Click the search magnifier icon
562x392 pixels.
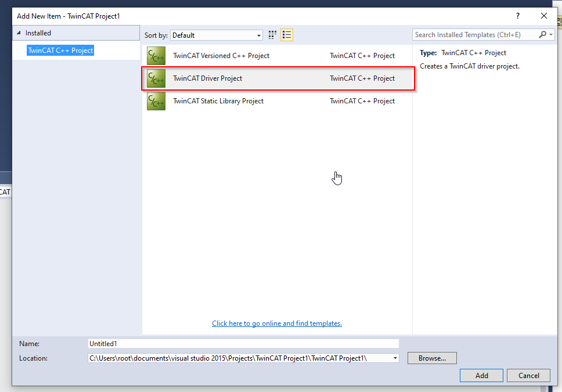[543, 34]
